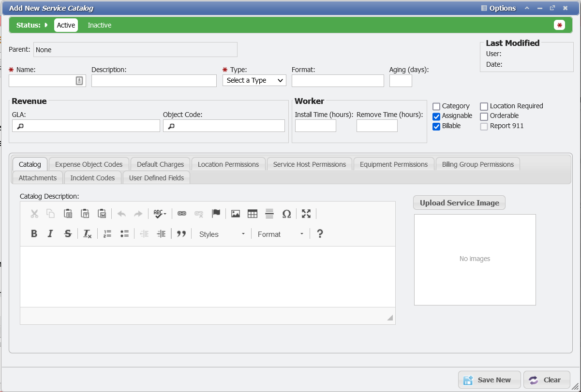
Task: Open the Equipment Permissions tab
Action: coord(393,164)
